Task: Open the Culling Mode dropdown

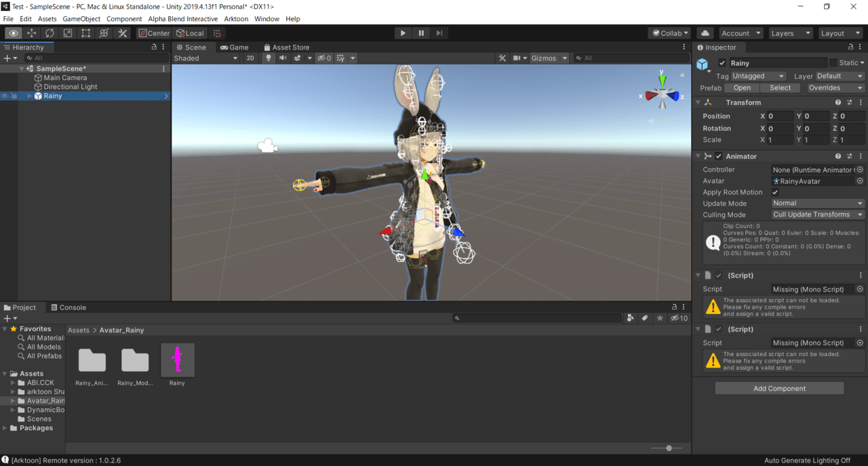Action: (x=818, y=214)
